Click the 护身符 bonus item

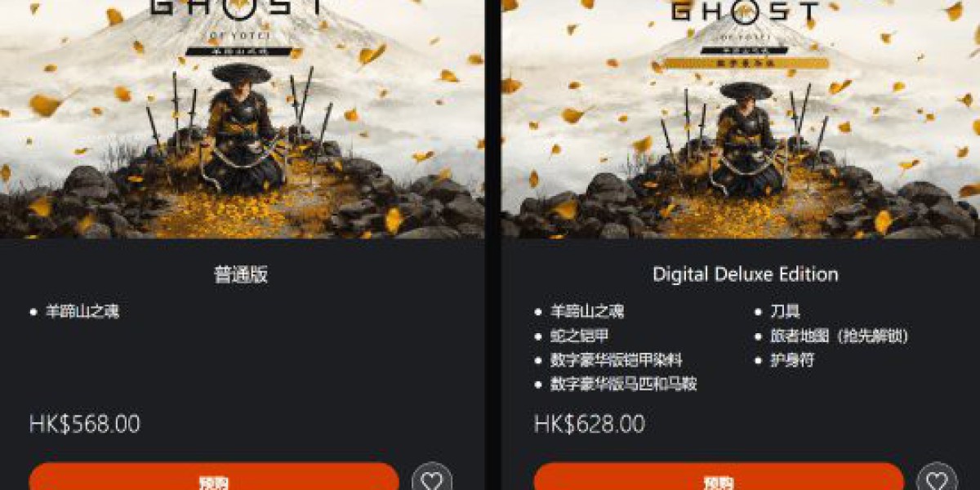click(793, 360)
